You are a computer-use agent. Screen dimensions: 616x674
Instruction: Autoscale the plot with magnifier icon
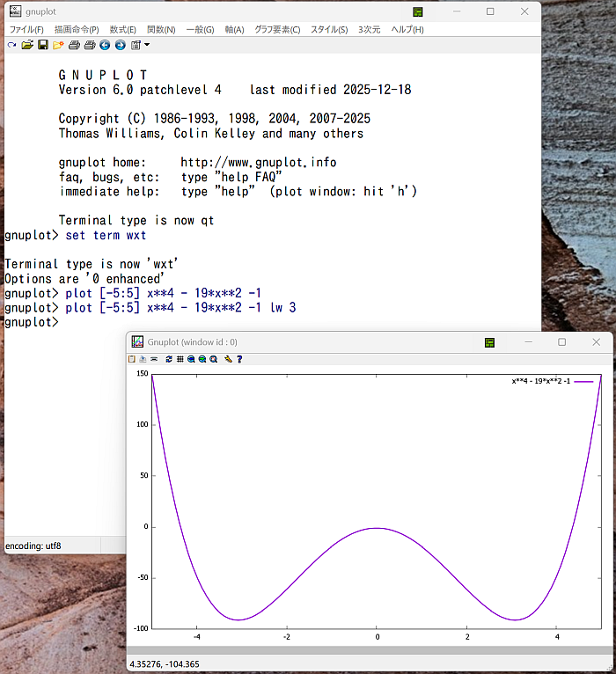click(x=214, y=359)
